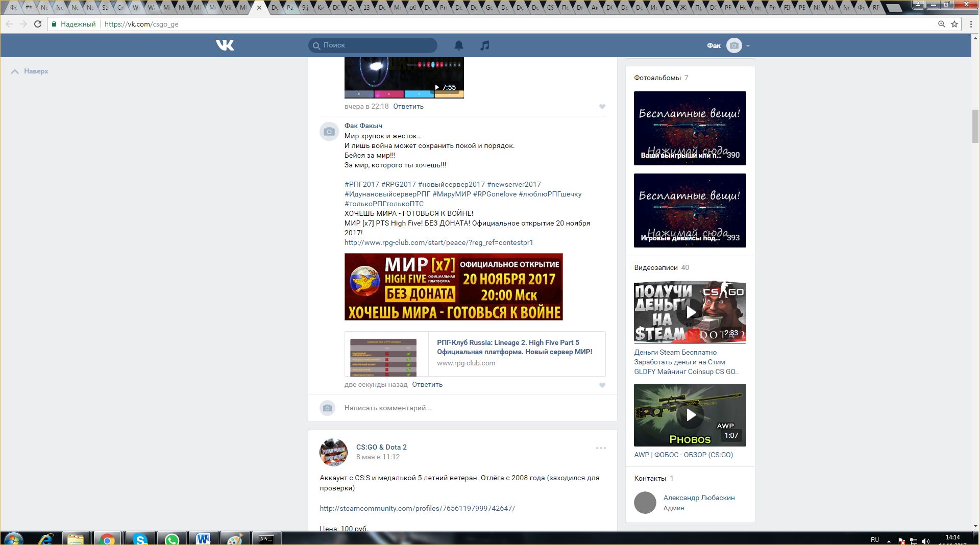The height and width of the screenshot is (545, 980).
Task: Show hidden system tray icons arrow
Action: (x=889, y=540)
